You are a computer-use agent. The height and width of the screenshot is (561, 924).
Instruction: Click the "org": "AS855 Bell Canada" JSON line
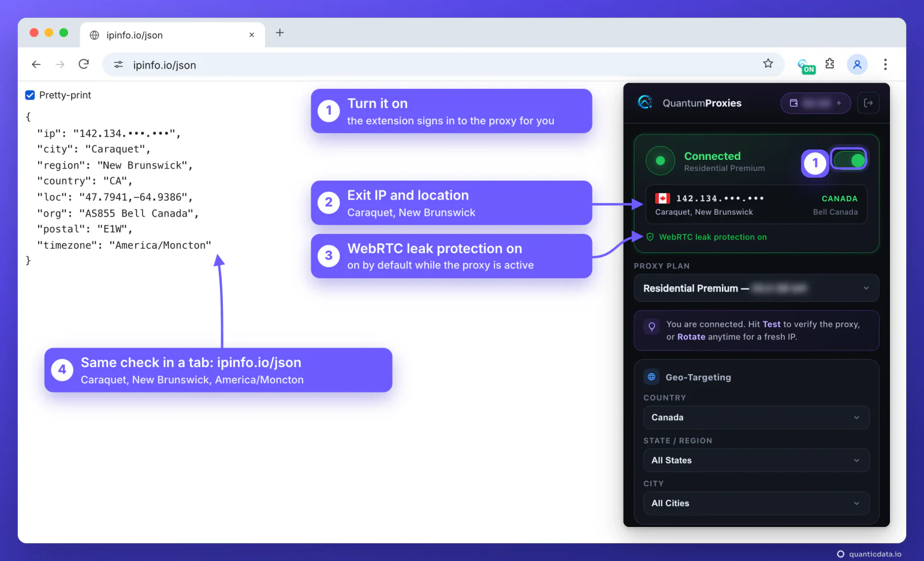tap(118, 213)
